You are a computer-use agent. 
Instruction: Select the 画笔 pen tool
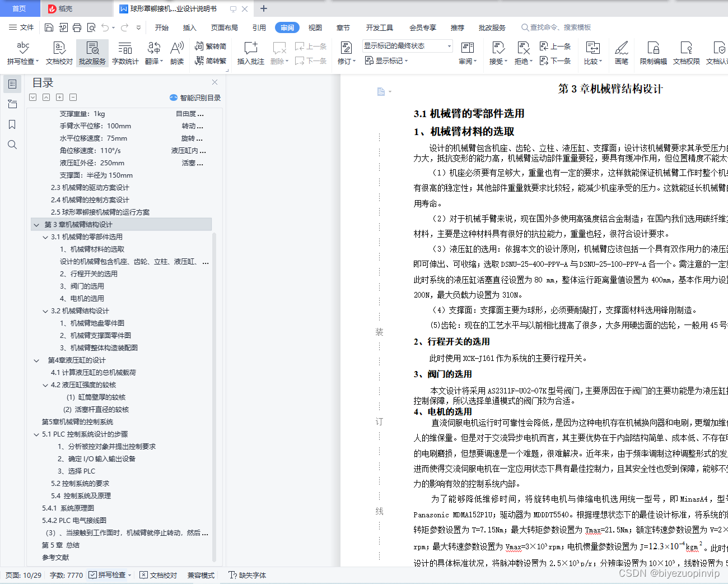click(622, 53)
